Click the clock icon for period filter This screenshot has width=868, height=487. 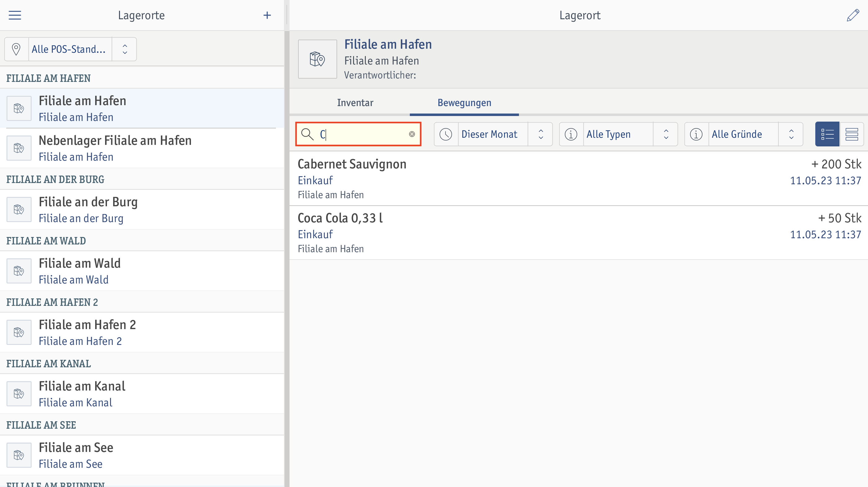click(x=446, y=134)
